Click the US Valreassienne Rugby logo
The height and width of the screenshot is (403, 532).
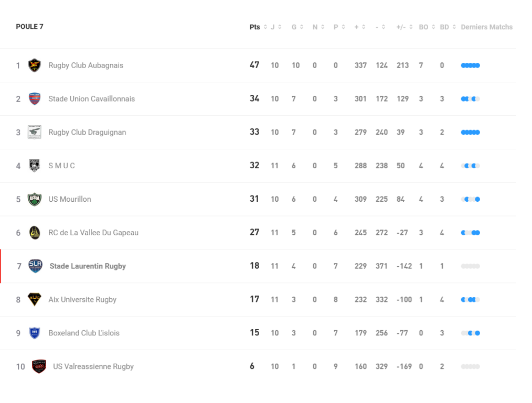coord(39,367)
